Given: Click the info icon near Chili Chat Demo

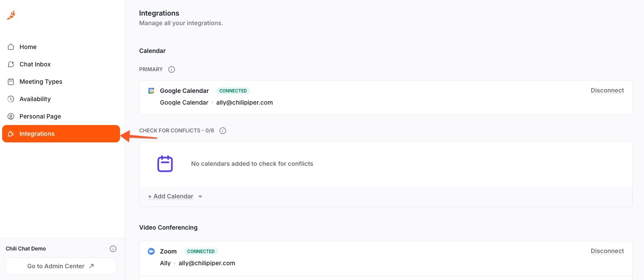Looking at the screenshot, I should (x=113, y=249).
